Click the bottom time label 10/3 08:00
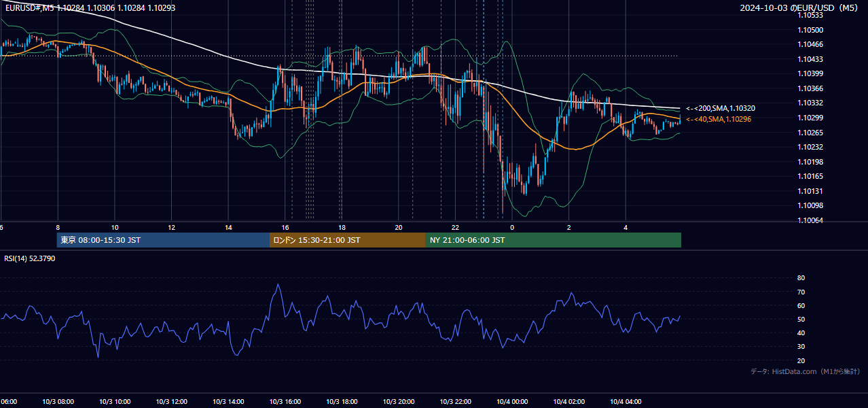868x408 pixels. (57, 402)
